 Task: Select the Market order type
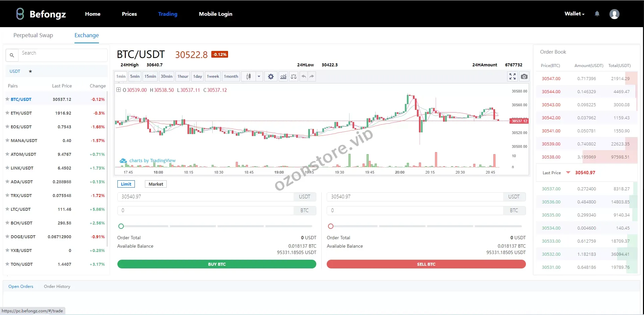pyautogui.click(x=156, y=184)
